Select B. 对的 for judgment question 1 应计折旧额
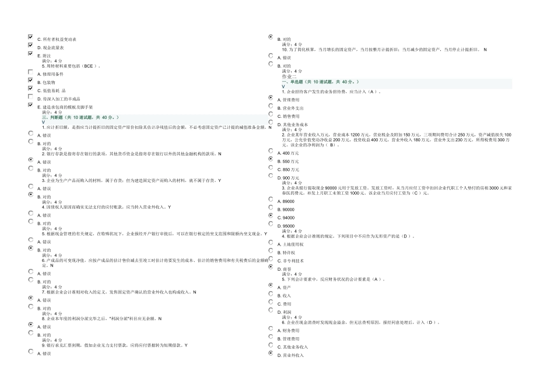The width and height of the screenshot is (554, 392). coord(31,141)
